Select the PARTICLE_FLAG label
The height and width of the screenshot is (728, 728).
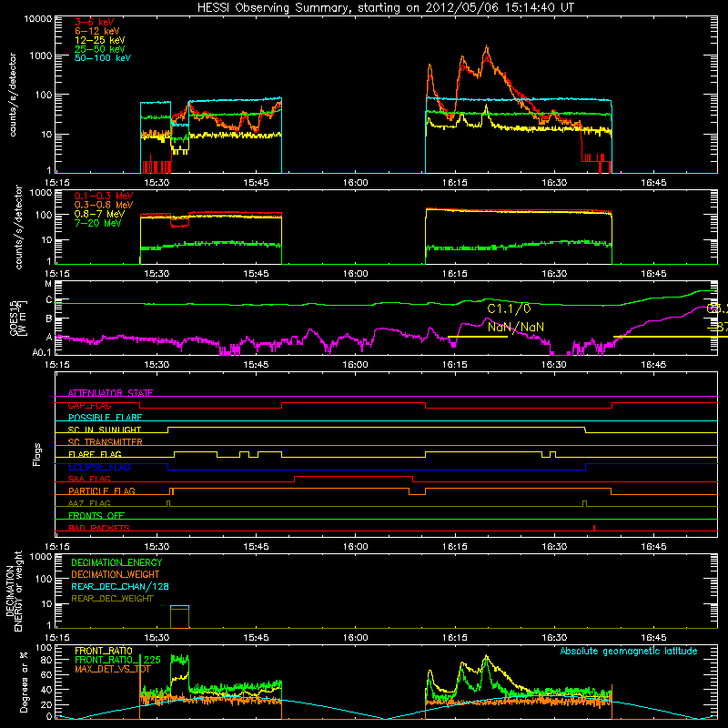click(x=102, y=490)
